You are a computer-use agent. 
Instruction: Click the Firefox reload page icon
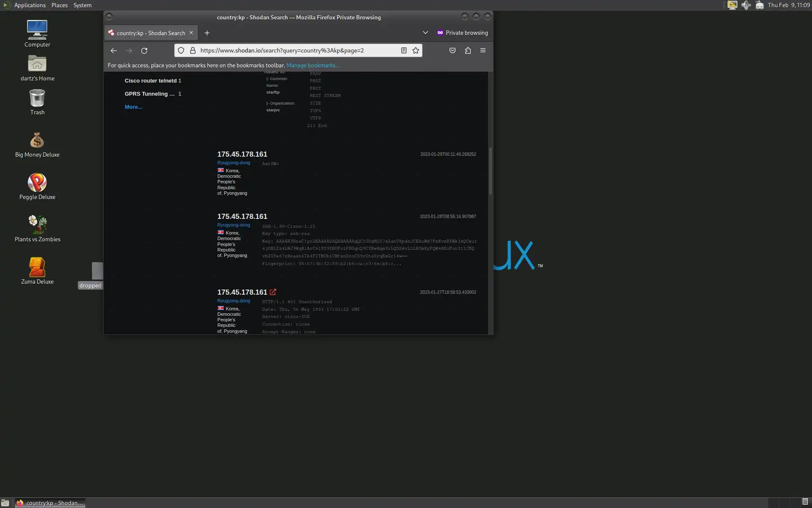click(x=144, y=51)
